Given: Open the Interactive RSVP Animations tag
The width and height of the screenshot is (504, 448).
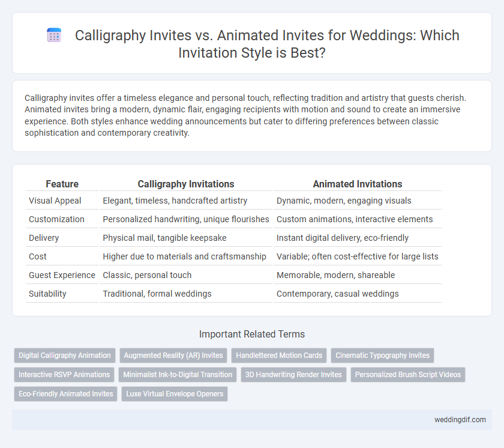Looking at the screenshot, I should pos(64,375).
